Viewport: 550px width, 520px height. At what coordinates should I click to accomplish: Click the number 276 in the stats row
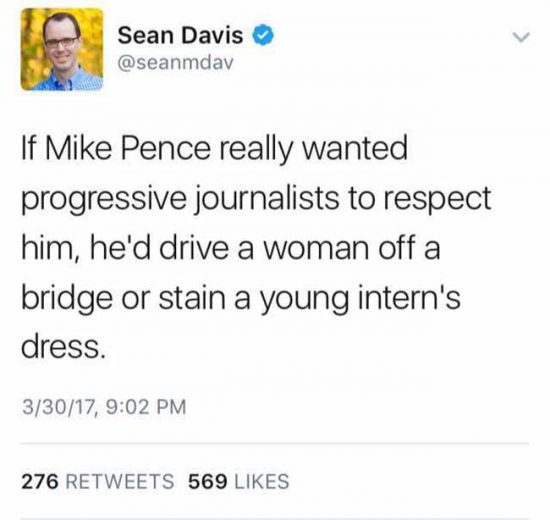click(40, 481)
